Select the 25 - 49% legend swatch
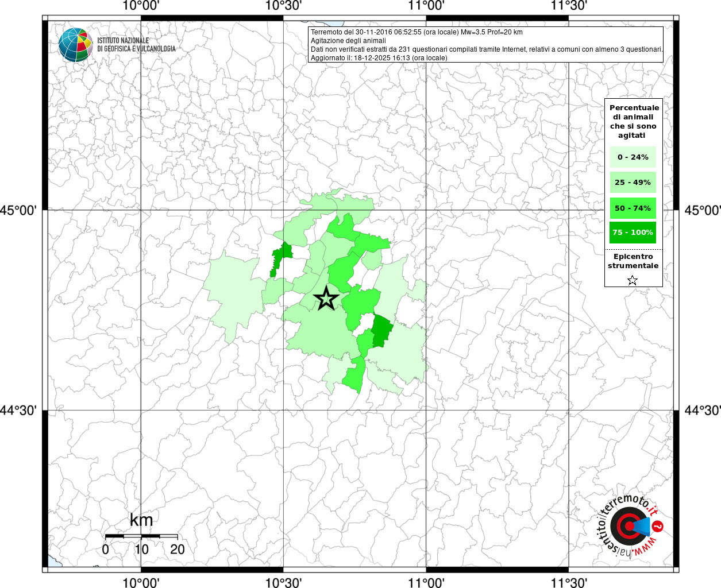The width and height of the screenshot is (721, 588). 633,182
